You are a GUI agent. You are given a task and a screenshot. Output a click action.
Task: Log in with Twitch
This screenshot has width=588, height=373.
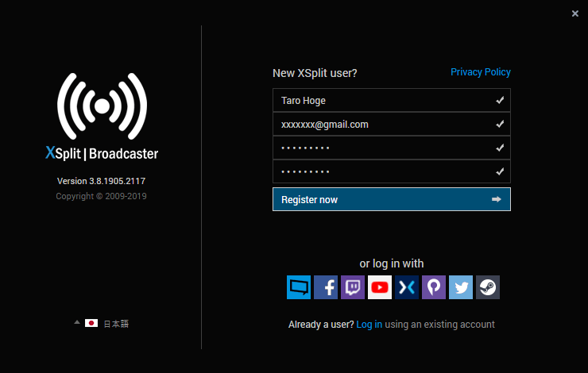coord(353,287)
